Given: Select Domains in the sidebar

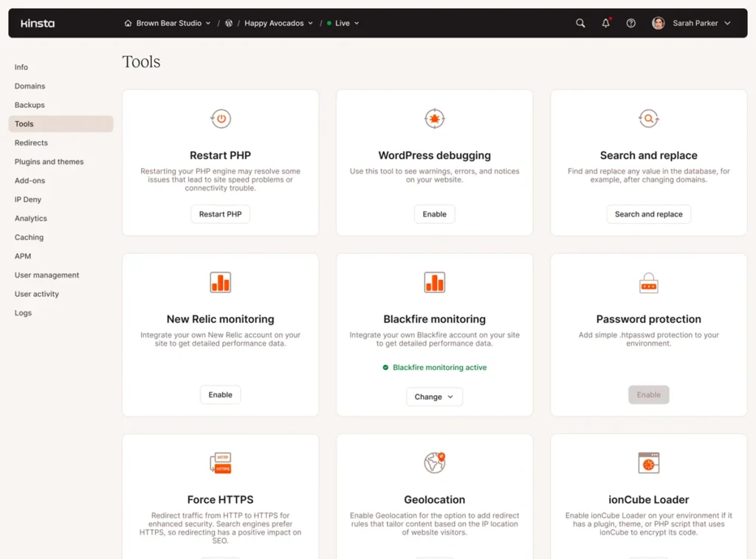Looking at the screenshot, I should pos(30,86).
